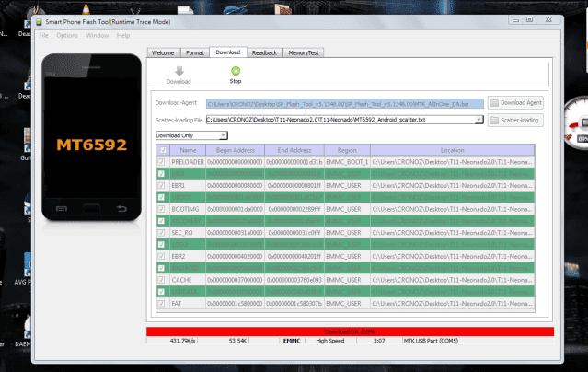The width and height of the screenshot is (588, 372).
Task: Click the CACHE name cell
Action: click(x=188, y=280)
